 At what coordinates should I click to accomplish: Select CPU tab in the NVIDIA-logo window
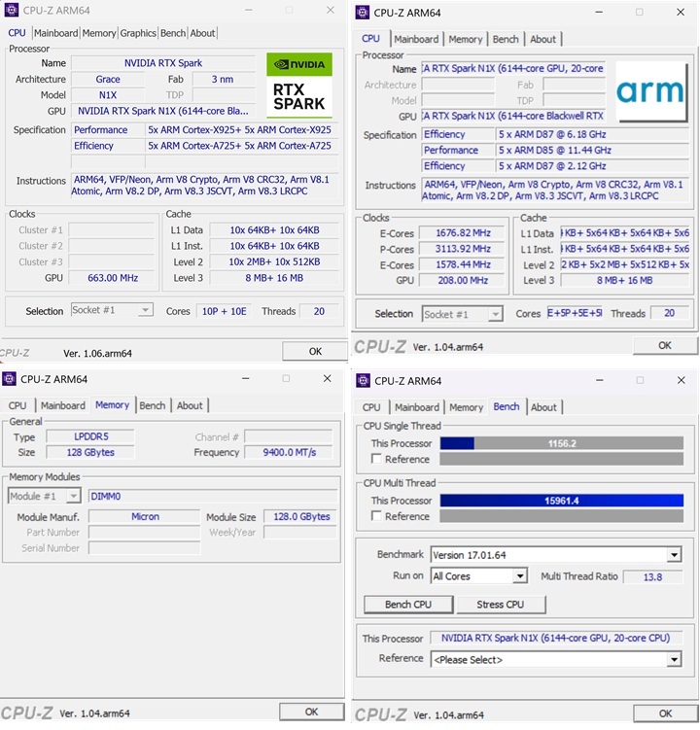[x=17, y=33]
